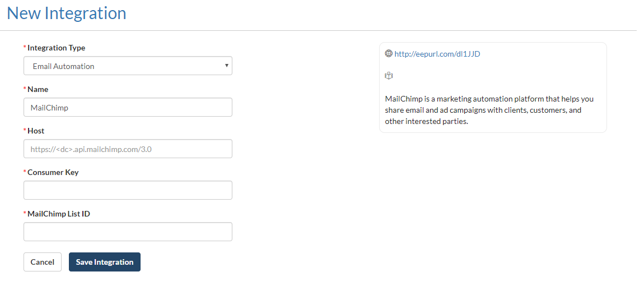Click the book icon in info card
Image resolution: width=644 pixels, height=290 pixels.
coord(389,76)
